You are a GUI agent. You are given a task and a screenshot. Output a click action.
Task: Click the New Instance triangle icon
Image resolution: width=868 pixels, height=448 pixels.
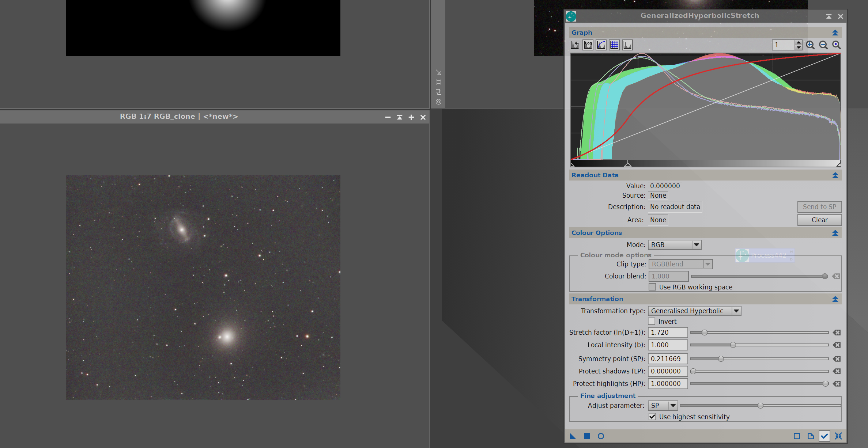tap(573, 436)
